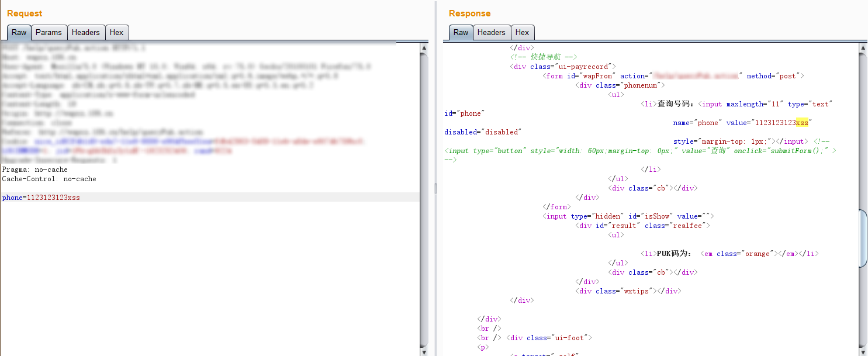Click the Request pane scroll-down arrow
Screen dimensions: 868x356
424,351
